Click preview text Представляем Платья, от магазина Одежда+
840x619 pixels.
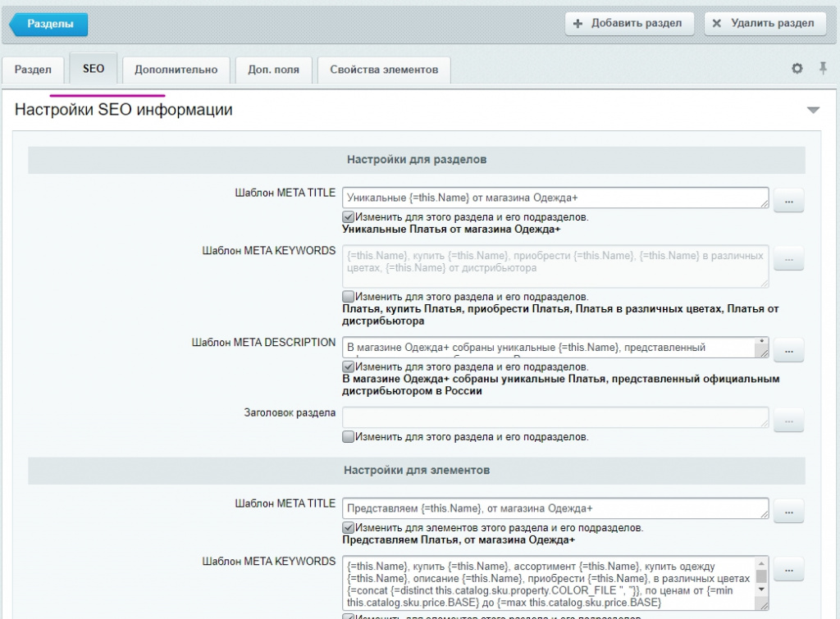tap(459, 539)
